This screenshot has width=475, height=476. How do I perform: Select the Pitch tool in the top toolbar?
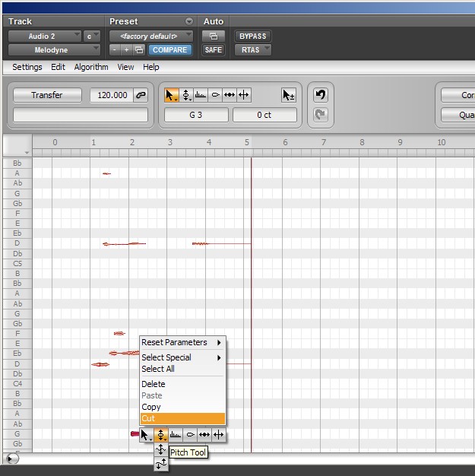[186, 95]
